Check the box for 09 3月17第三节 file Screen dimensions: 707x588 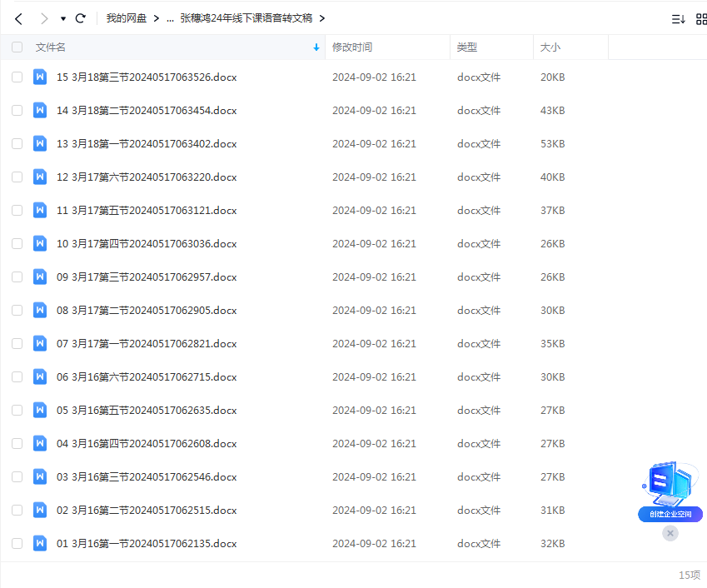(17, 277)
